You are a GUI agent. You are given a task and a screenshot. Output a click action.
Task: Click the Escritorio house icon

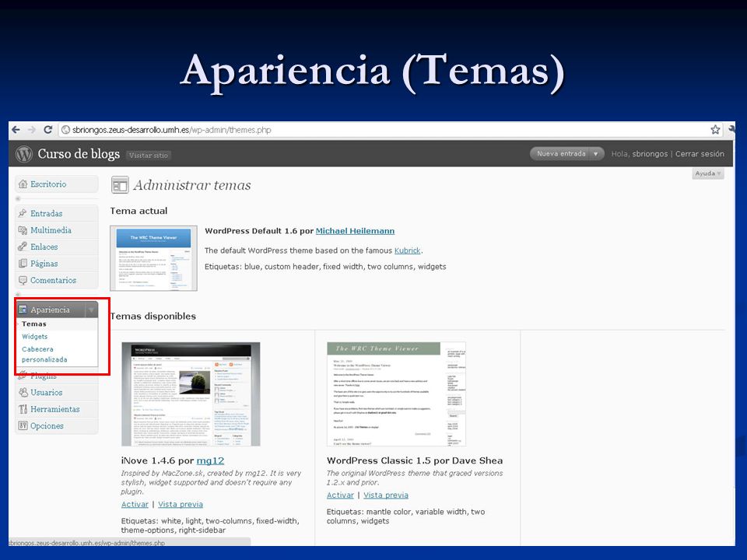coord(23,184)
